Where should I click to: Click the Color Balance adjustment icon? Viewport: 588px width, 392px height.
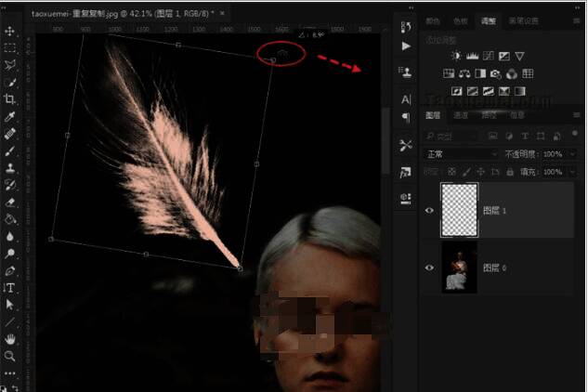[x=464, y=73]
